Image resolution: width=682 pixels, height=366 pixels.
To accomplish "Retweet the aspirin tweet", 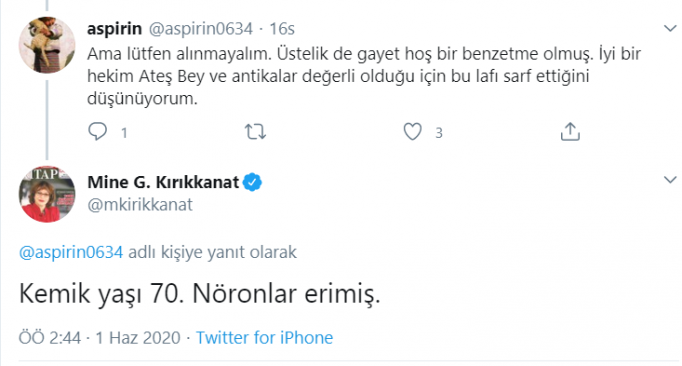I will 255,131.
